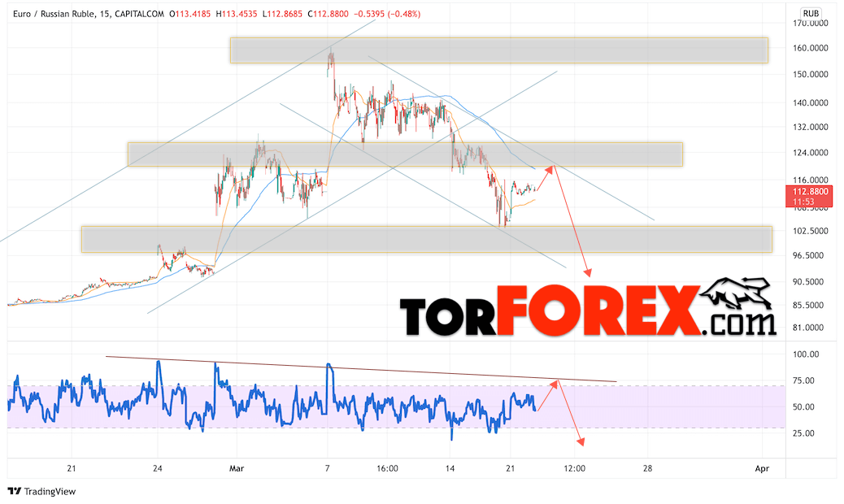Click the TradingView logo icon
844x504 pixels.
click(15, 491)
